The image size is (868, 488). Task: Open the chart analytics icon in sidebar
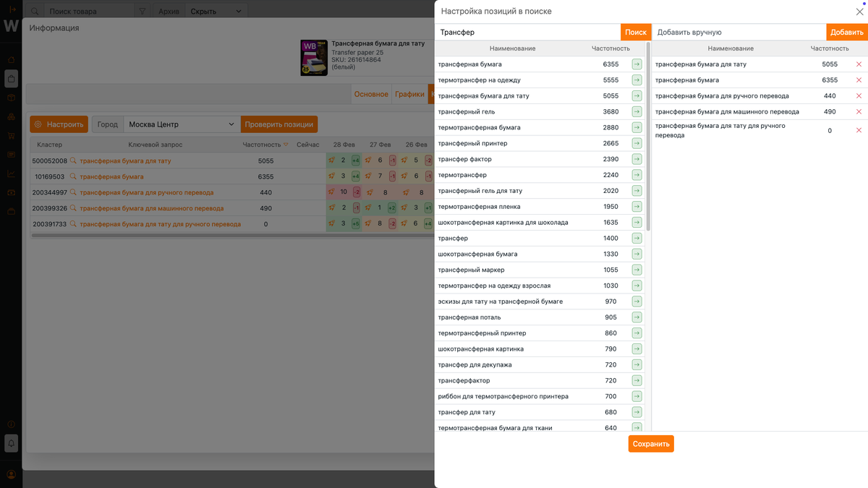tap(11, 174)
